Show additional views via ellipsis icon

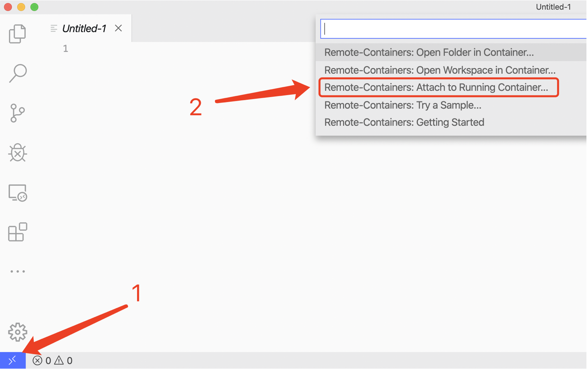click(x=17, y=271)
